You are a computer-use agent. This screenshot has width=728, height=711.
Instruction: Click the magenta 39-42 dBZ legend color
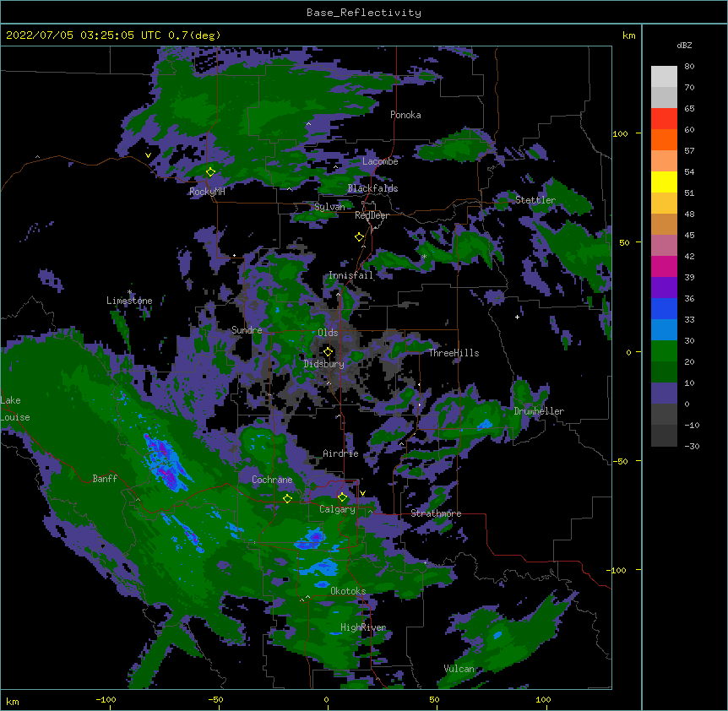(664, 266)
